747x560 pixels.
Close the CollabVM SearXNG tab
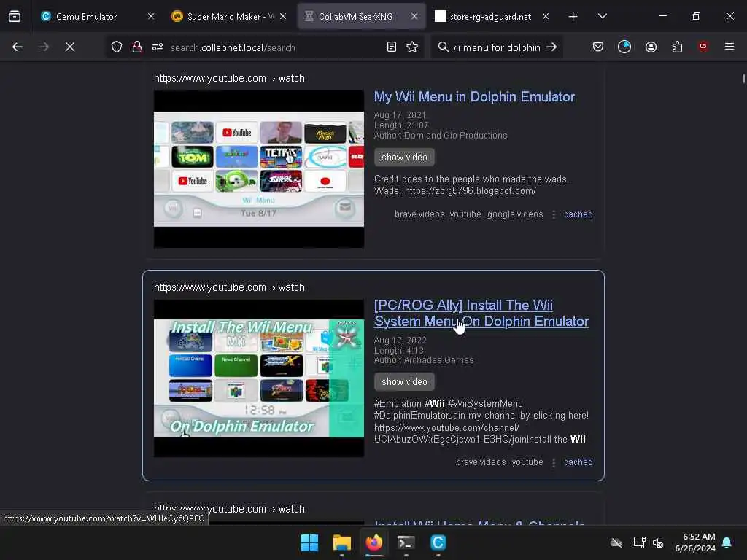click(x=414, y=16)
